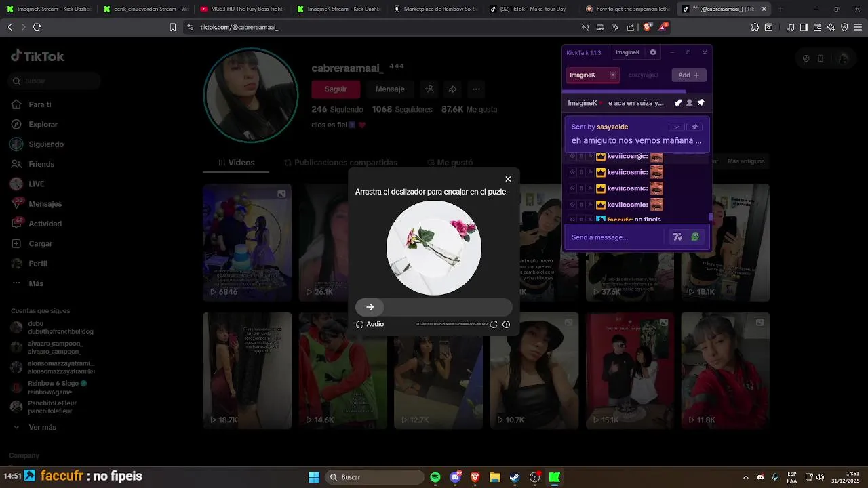Open Cargar in the sidebar
The width and height of the screenshot is (868, 488).
coord(40,244)
